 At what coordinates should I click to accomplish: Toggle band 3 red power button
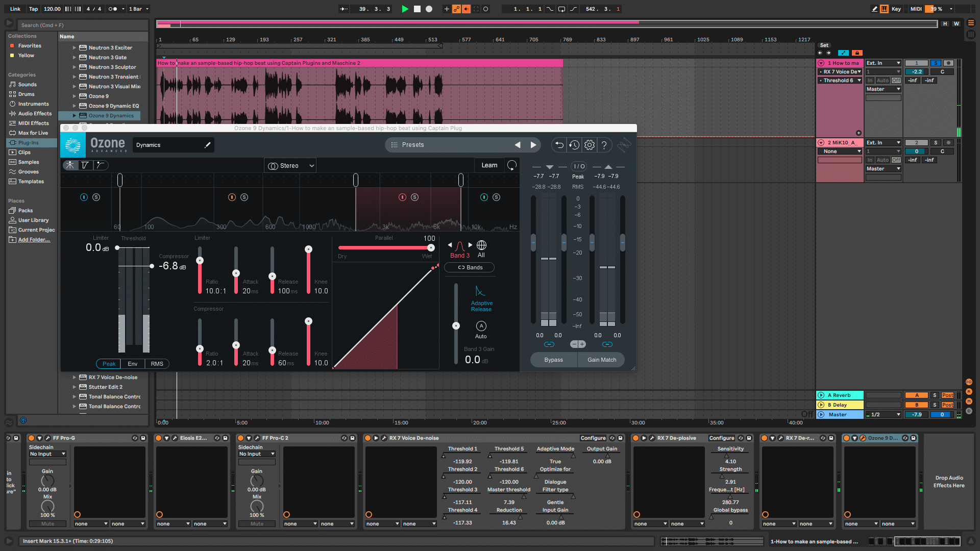pos(402,197)
